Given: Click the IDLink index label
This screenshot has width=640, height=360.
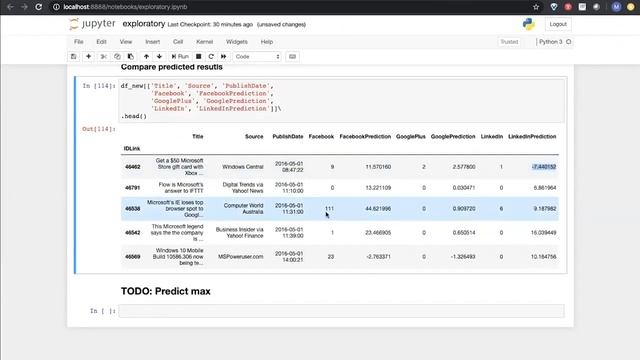Looking at the screenshot, I should (x=132, y=149).
